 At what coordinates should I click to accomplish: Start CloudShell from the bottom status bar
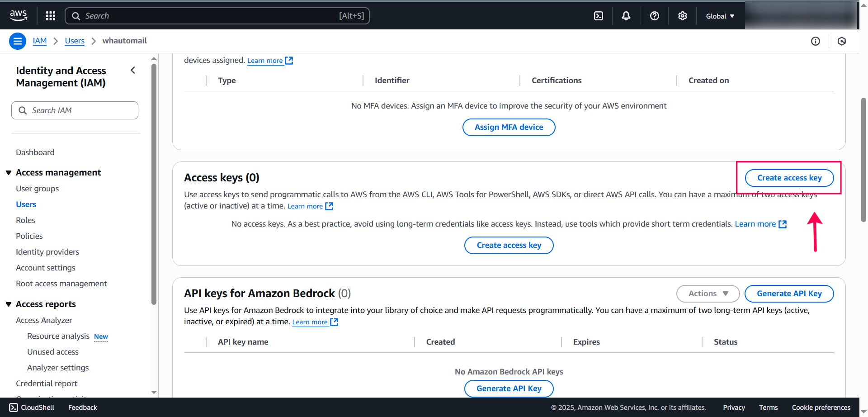click(x=31, y=407)
